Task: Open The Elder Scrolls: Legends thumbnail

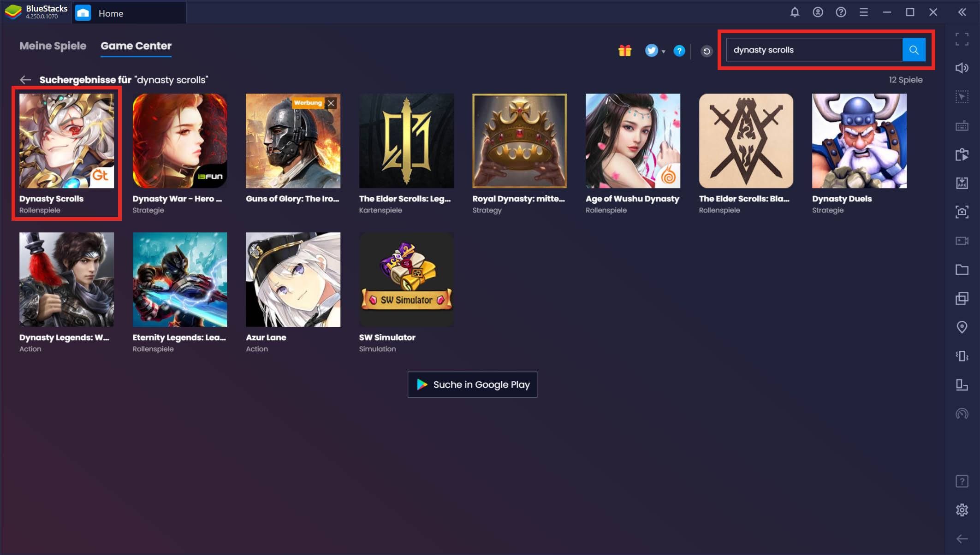Action: [x=406, y=141]
